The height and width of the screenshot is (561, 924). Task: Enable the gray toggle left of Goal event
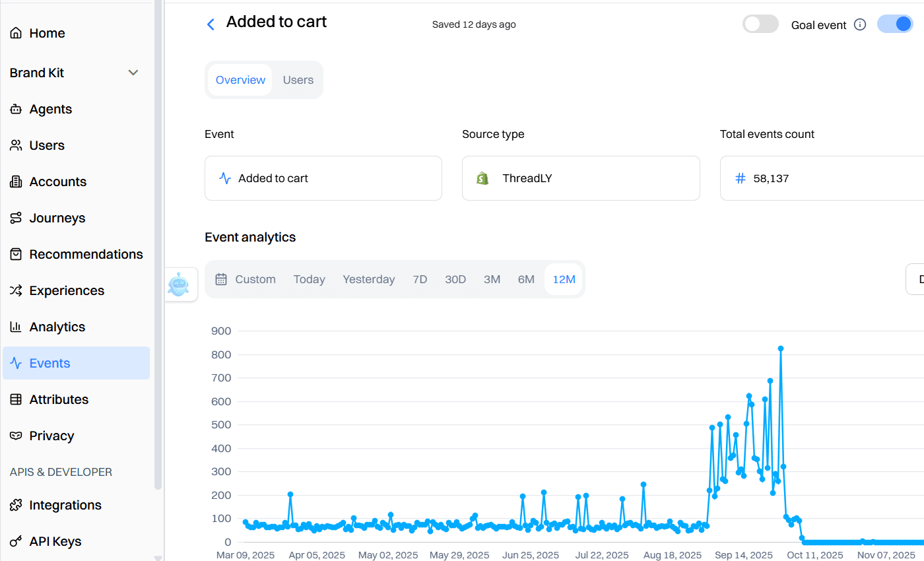tap(760, 24)
